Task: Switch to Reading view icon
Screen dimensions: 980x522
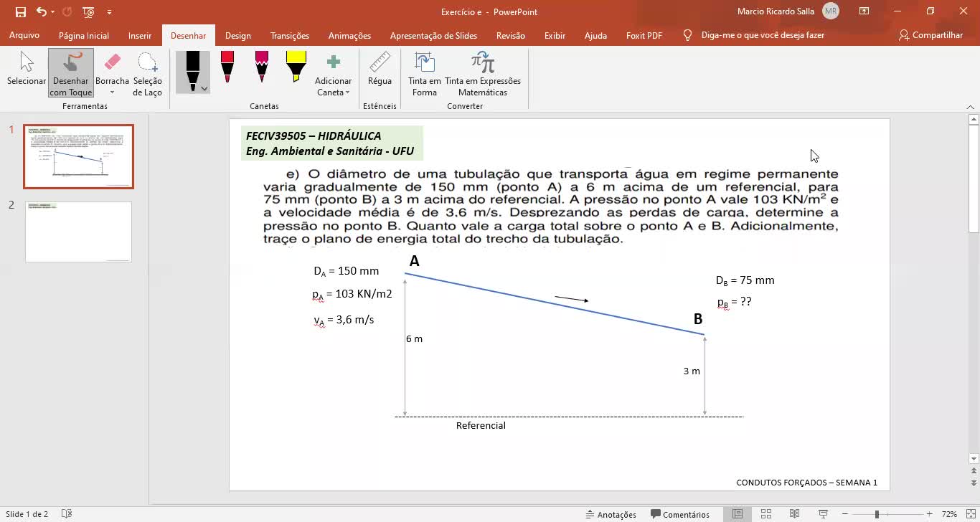Action: click(x=794, y=514)
